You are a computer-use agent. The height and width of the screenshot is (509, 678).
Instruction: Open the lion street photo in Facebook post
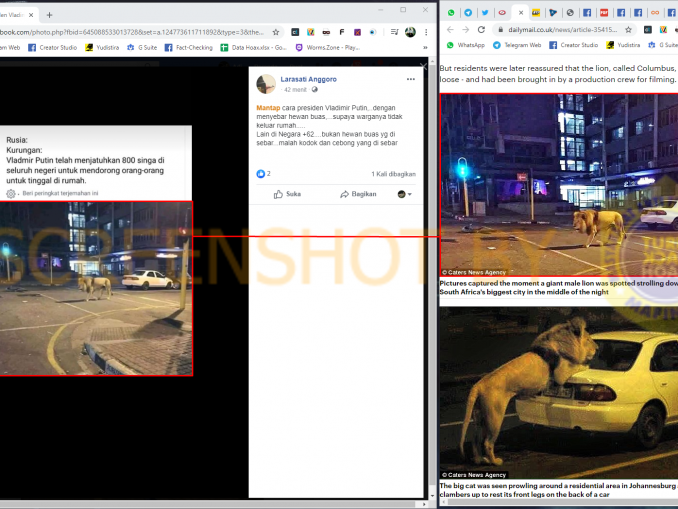tap(96, 288)
